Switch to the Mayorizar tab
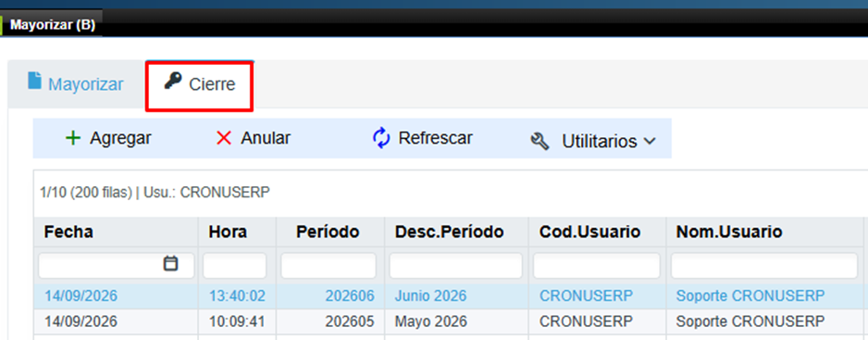This screenshot has width=868, height=340. pos(76,83)
